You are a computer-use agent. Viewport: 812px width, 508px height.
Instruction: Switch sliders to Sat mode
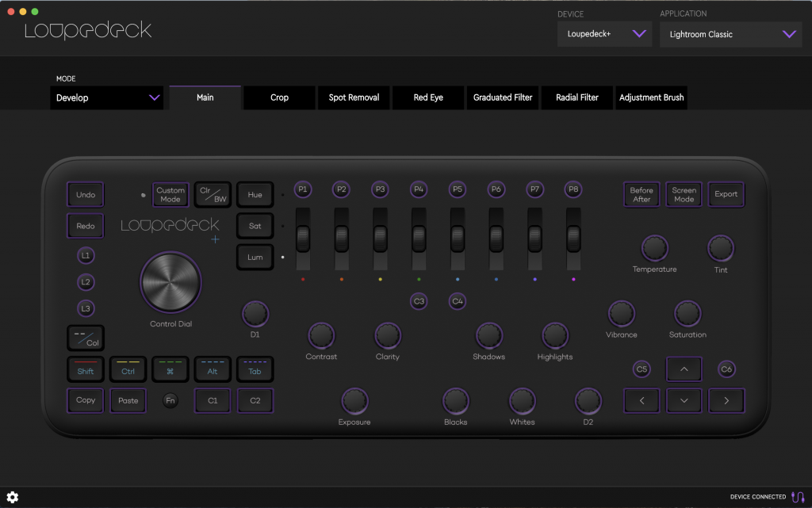[255, 226]
